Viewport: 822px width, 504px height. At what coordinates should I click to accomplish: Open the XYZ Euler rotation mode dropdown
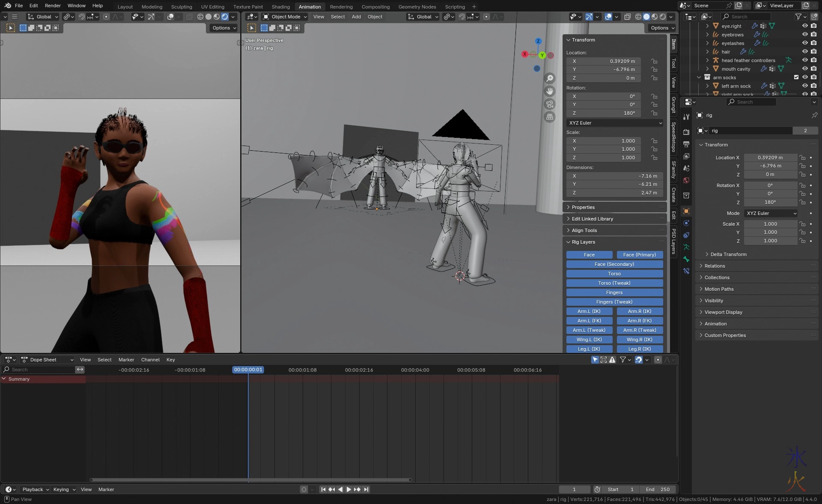pos(615,123)
